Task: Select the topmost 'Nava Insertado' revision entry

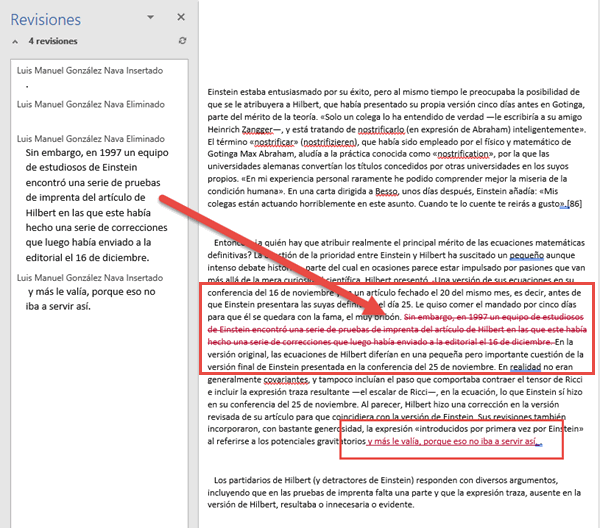Action: 90,71
